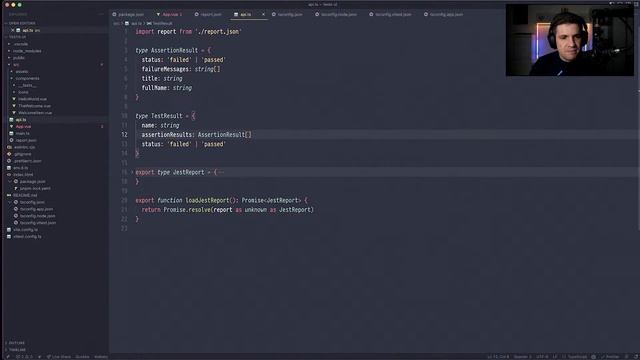
Task: Collapse nested files under tsconfig.json
Action: [10, 202]
